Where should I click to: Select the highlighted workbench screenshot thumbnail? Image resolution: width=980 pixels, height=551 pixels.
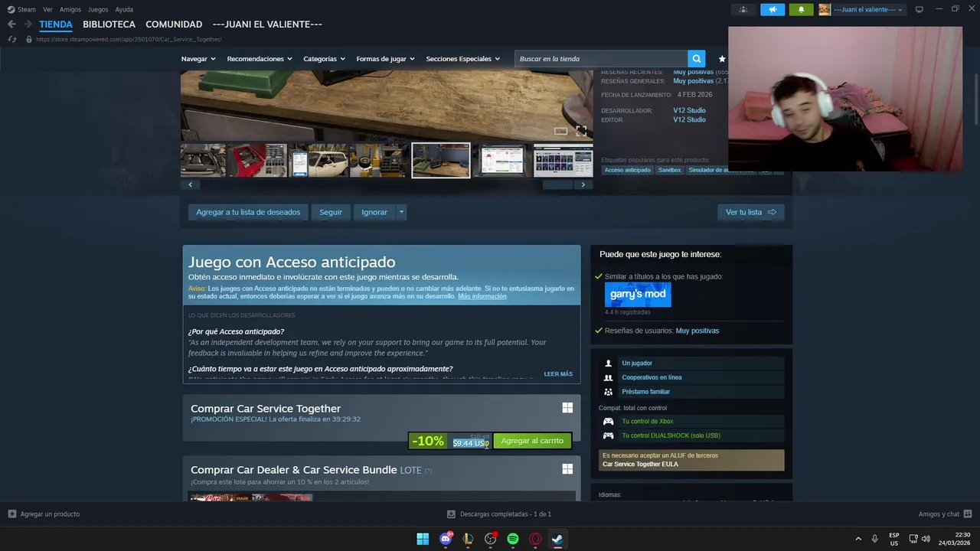[x=441, y=161]
